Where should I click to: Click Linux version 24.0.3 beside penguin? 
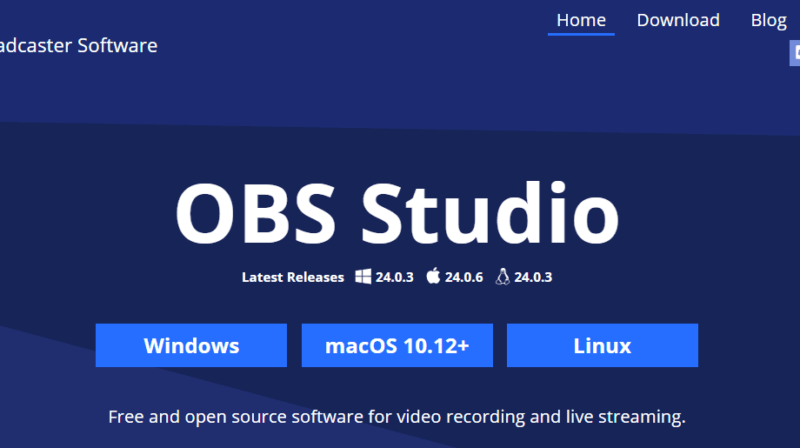pos(533,277)
